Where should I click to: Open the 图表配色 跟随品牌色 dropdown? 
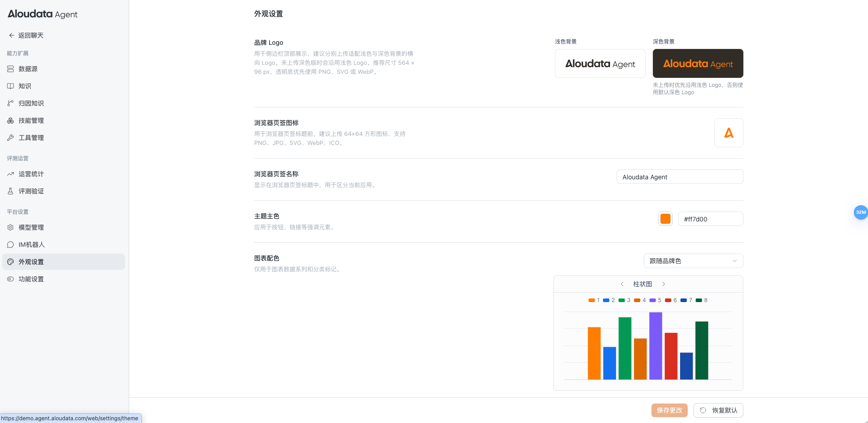point(693,261)
